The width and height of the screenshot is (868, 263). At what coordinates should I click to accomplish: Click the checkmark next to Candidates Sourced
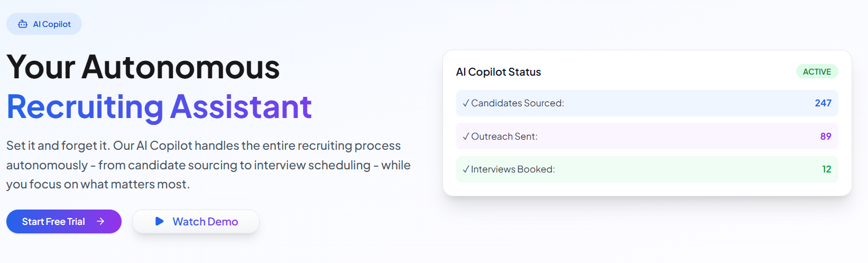pos(466,103)
